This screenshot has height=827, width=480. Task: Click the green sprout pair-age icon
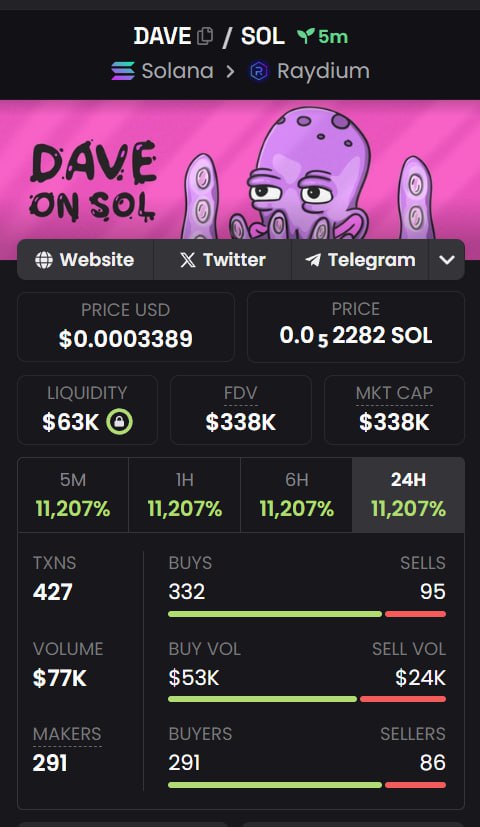tap(305, 36)
